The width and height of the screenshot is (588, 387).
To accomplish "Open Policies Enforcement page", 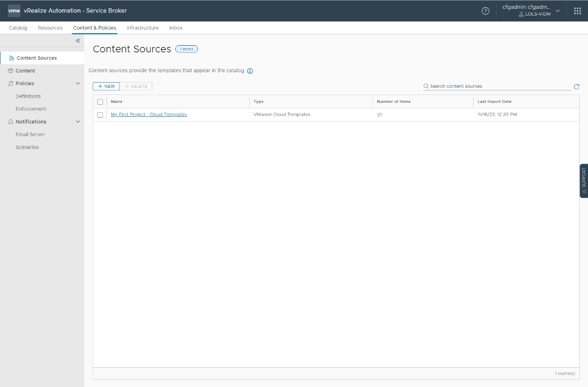I will [31, 109].
